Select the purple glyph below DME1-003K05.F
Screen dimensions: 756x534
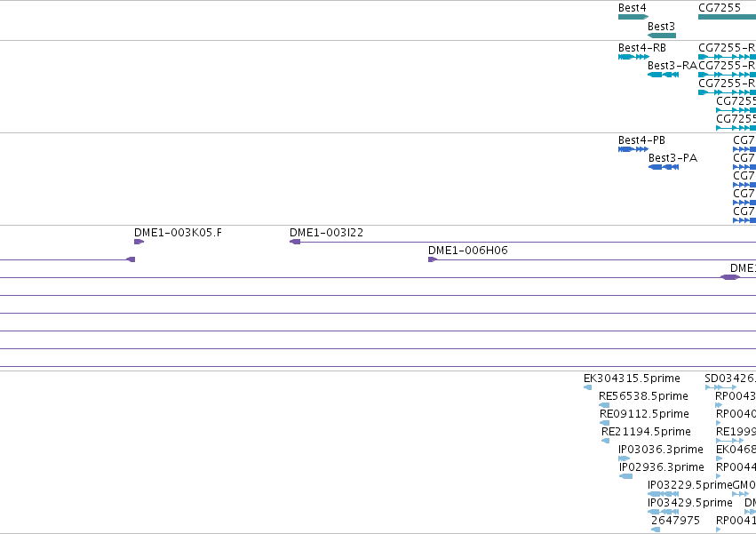click(x=131, y=259)
